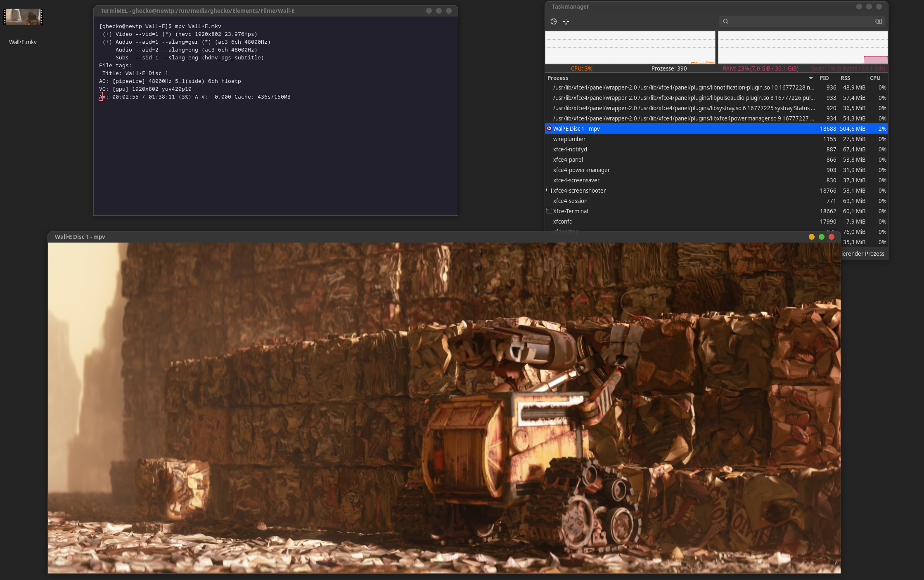Click the Swap: 0% usage label
Screen dimensions: 924x580
click(x=848, y=68)
